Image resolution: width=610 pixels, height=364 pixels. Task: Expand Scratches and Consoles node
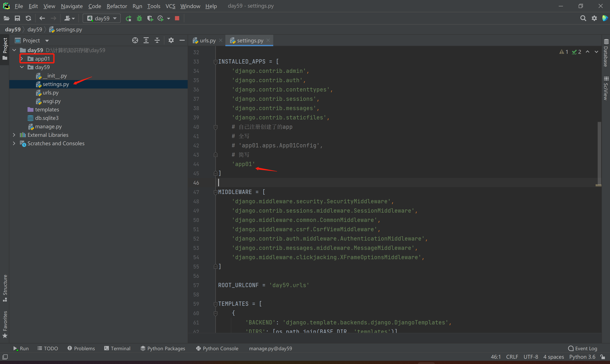click(14, 144)
